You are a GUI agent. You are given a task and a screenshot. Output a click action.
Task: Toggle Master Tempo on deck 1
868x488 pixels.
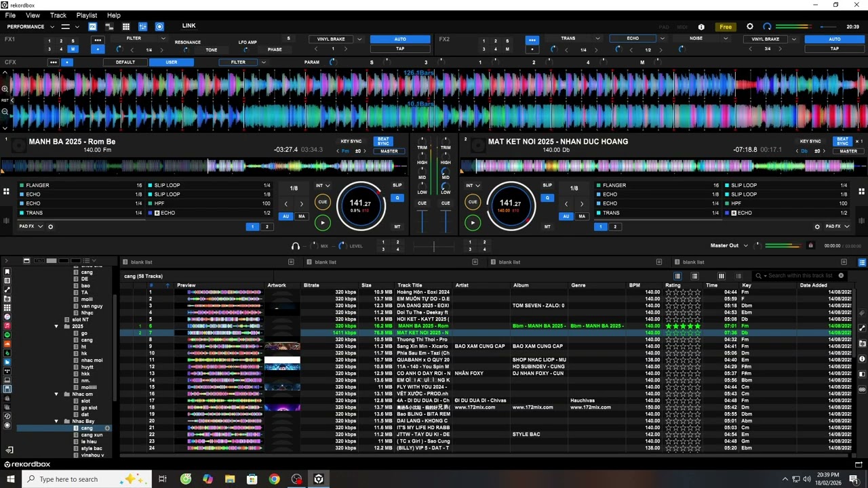pos(397,226)
